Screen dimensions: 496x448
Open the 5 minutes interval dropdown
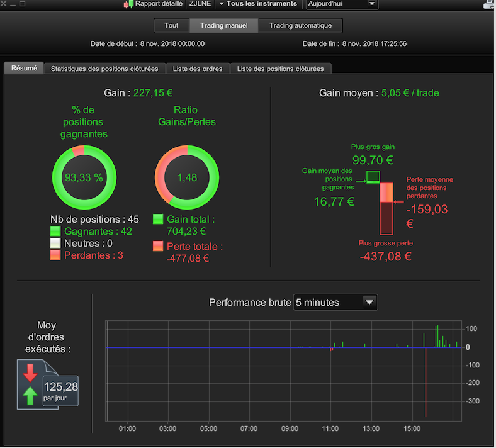click(335, 303)
